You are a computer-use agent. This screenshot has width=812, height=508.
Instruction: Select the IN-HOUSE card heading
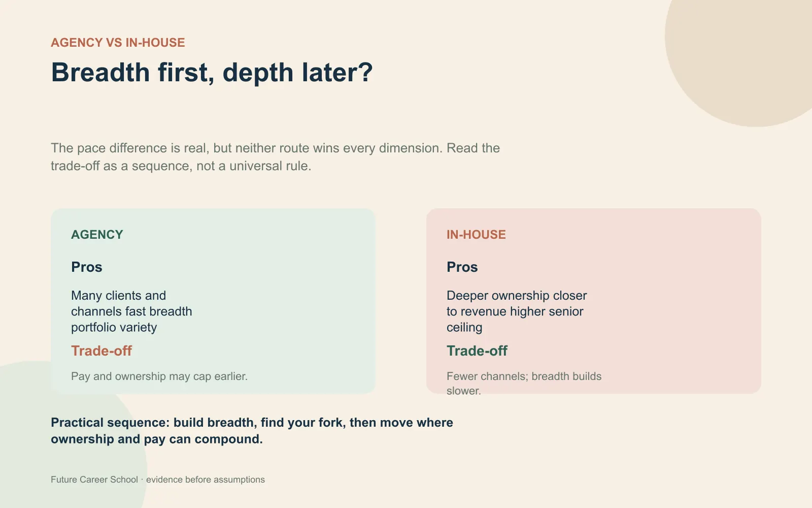(x=476, y=235)
